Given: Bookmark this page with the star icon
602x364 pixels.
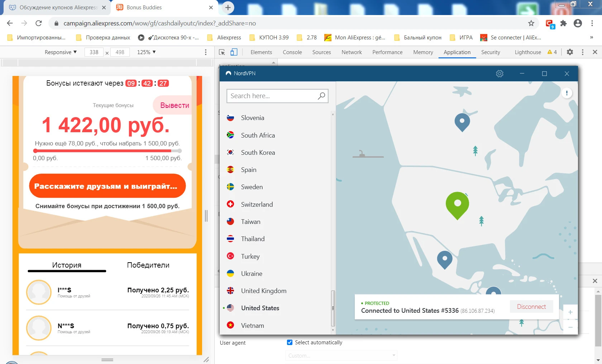Looking at the screenshot, I should coord(531,23).
